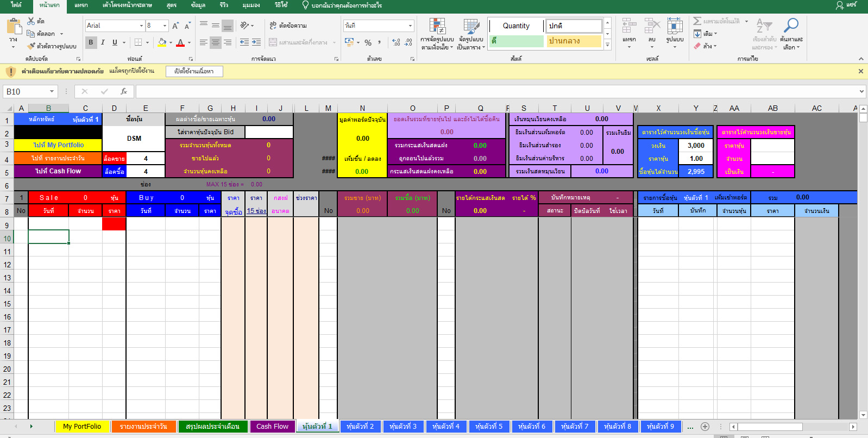This screenshot has width=868, height=438.
Task: Open the Insert ribbon tab
Action: pyautogui.click(x=81, y=5)
